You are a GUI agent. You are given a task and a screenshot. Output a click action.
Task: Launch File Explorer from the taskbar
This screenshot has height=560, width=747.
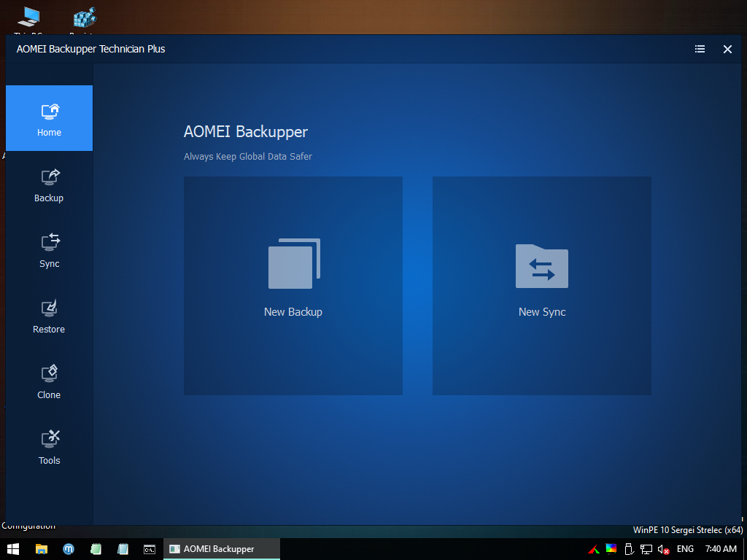[x=42, y=549]
